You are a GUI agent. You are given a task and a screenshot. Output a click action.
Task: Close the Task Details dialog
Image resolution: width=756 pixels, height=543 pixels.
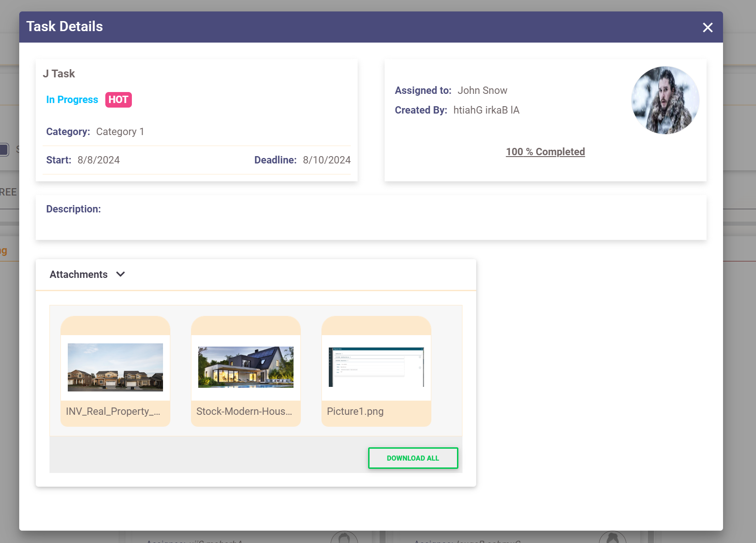[x=707, y=27]
